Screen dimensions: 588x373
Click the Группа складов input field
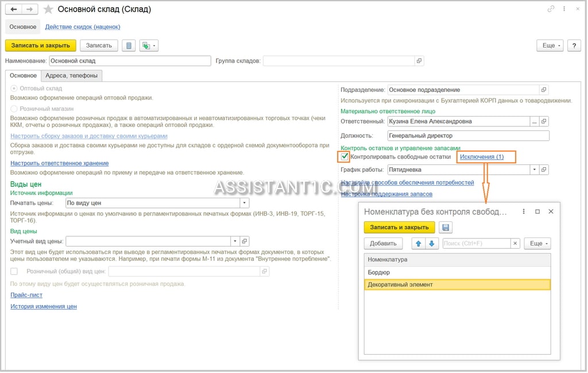[x=339, y=61]
